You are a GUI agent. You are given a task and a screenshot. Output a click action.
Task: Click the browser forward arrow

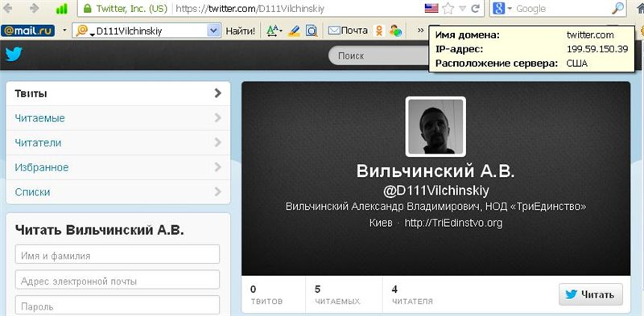[35, 8]
